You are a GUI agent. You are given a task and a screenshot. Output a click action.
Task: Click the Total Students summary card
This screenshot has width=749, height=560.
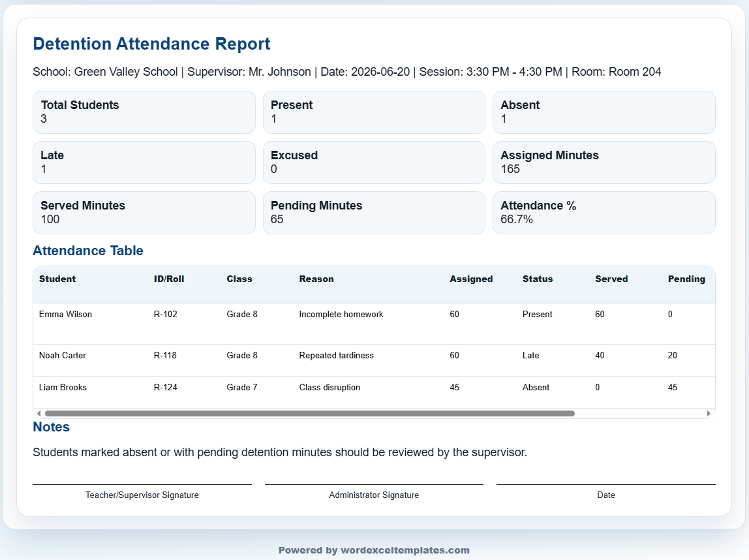point(144,112)
